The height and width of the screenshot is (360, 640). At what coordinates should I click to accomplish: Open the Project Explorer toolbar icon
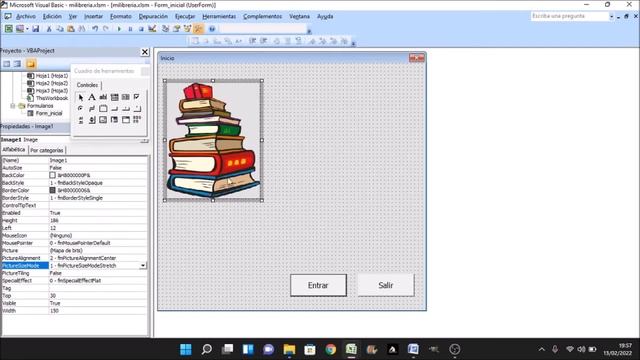click(x=165, y=29)
